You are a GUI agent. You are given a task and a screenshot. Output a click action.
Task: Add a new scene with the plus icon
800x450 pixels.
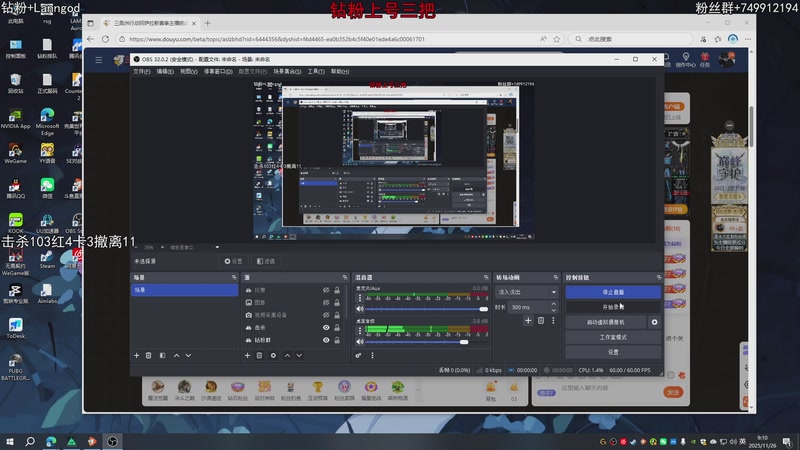(x=137, y=355)
